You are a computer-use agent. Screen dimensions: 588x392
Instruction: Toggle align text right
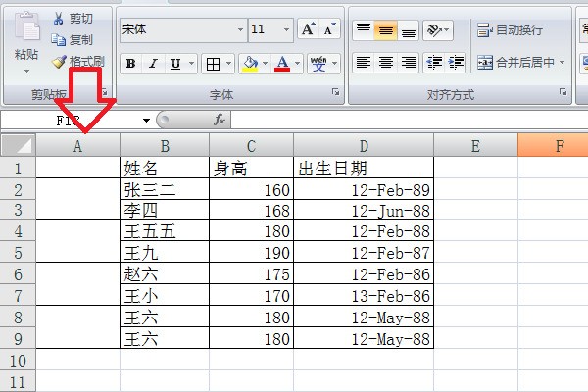click(408, 63)
